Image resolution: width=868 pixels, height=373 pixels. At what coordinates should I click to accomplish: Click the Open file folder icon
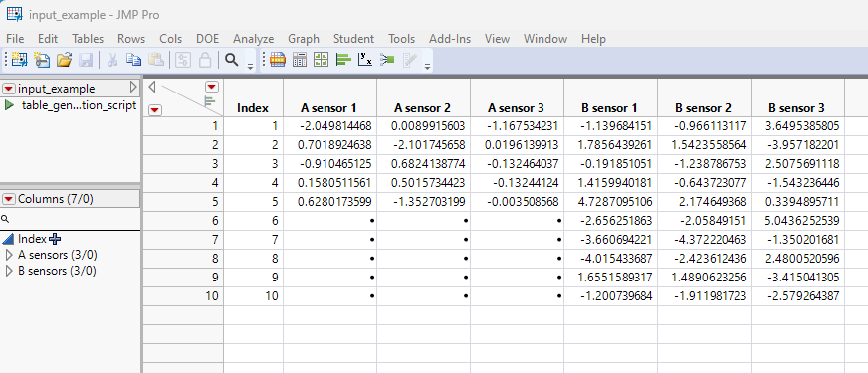pos(65,60)
